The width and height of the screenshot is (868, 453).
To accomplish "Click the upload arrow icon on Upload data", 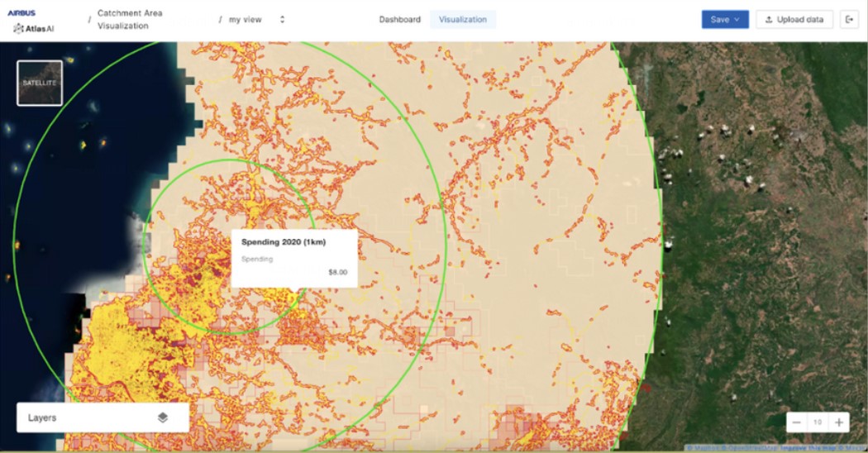I will click(768, 19).
